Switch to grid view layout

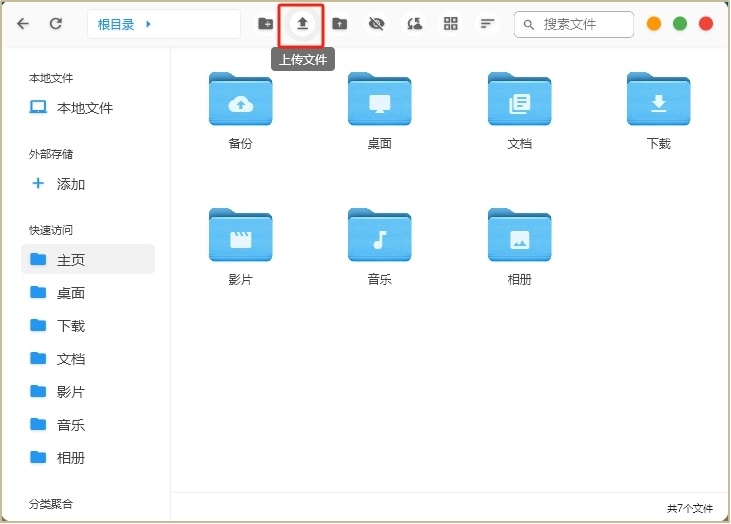point(451,23)
